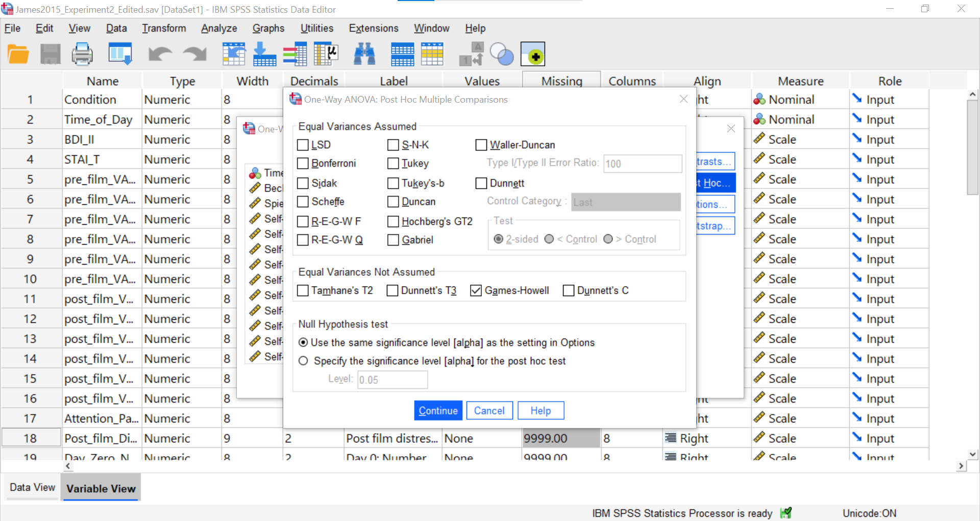Image resolution: width=980 pixels, height=521 pixels.
Task: Click the Post Hoc button in One-Way ANOVA window
Action: 716,183
